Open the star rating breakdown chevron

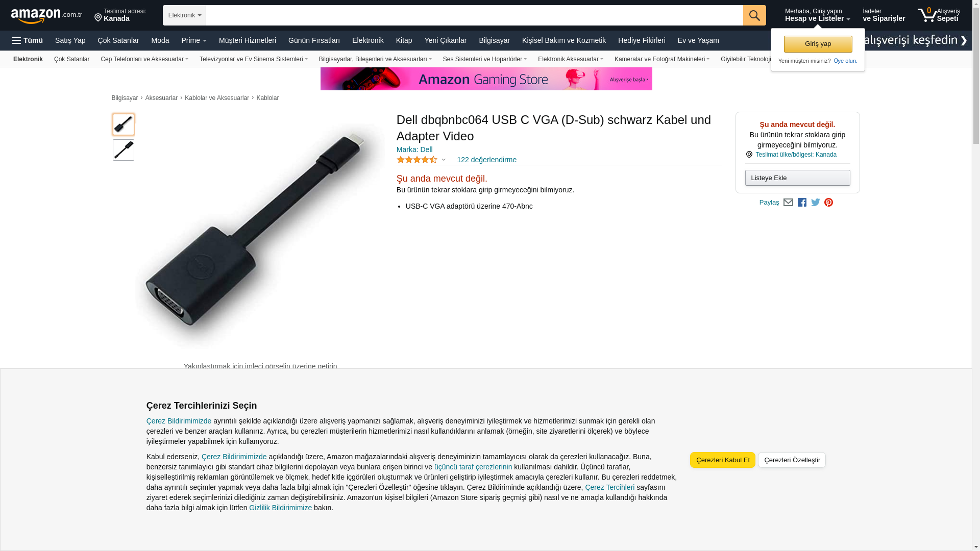[x=444, y=160]
